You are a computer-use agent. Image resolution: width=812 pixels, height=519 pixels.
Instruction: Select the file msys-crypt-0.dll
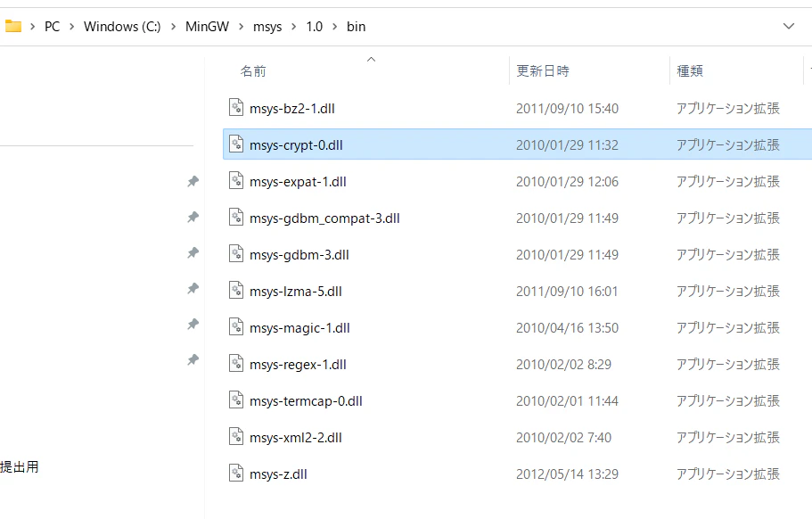[x=296, y=145]
